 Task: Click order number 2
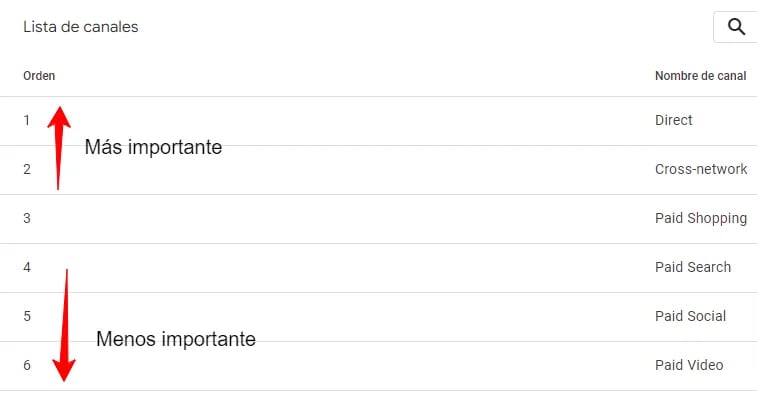[x=27, y=169]
